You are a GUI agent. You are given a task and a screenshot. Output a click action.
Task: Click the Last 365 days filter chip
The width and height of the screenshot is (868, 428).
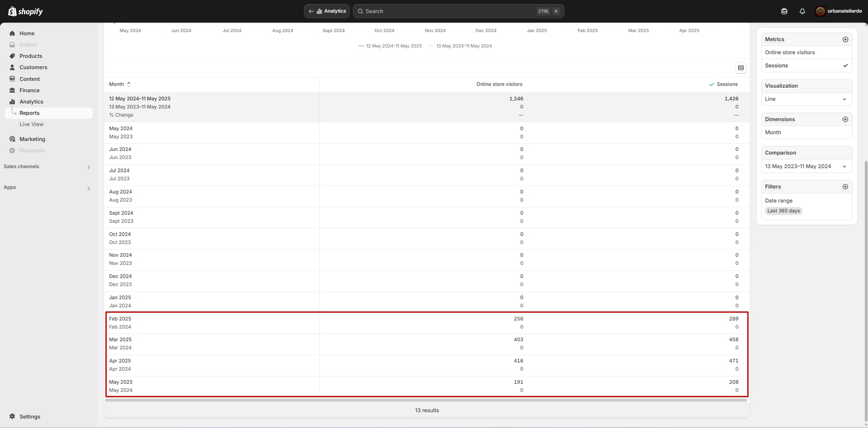tap(783, 211)
